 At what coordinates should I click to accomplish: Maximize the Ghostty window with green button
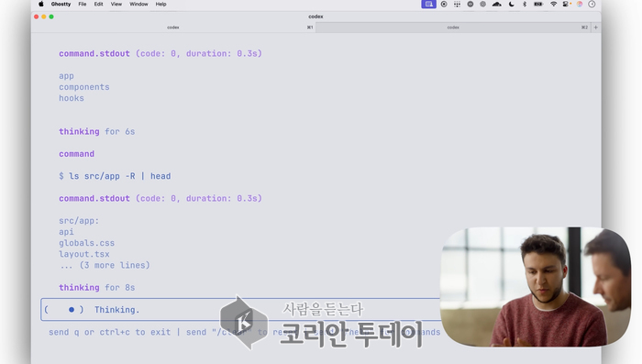point(51,17)
